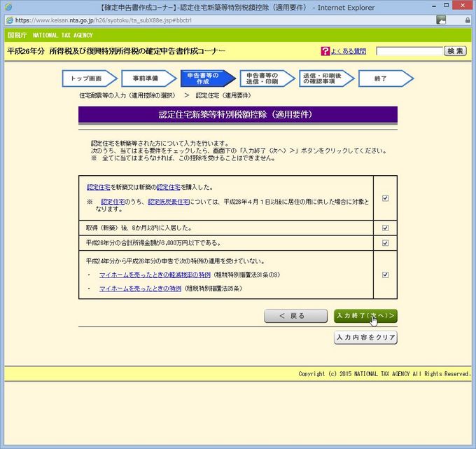Jump to the 送信・印刷後の確認事項 step
The width and height of the screenshot is (476, 449).
click(323, 78)
